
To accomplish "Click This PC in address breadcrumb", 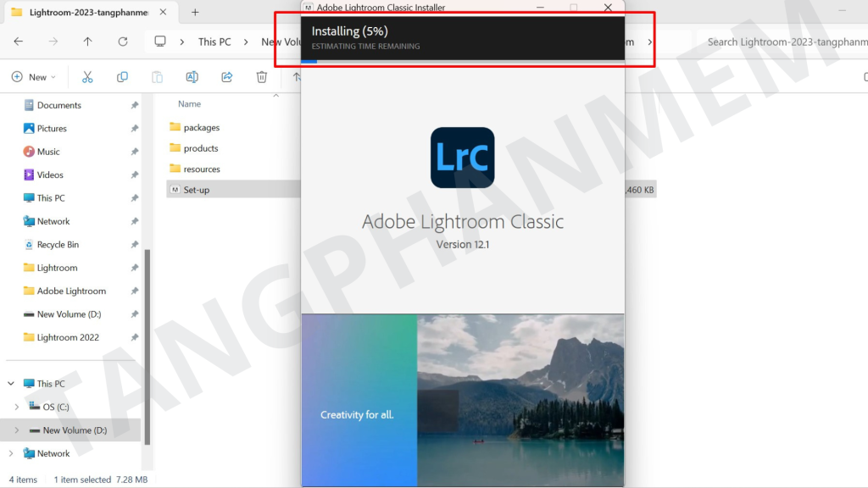I will (x=214, y=42).
